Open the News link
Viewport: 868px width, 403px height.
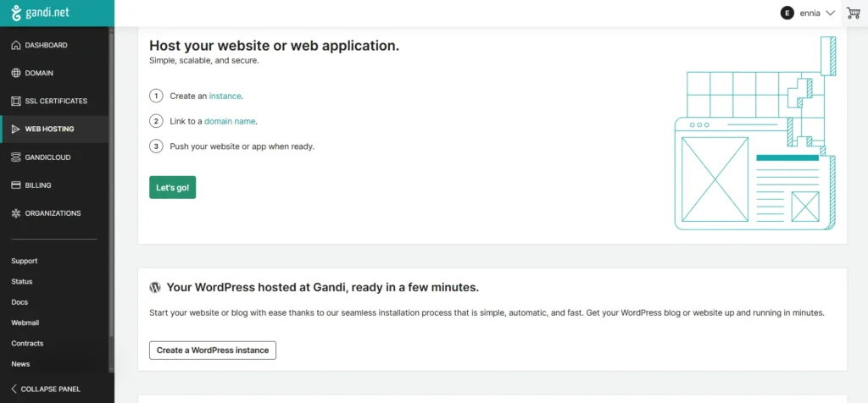[20, 364]
